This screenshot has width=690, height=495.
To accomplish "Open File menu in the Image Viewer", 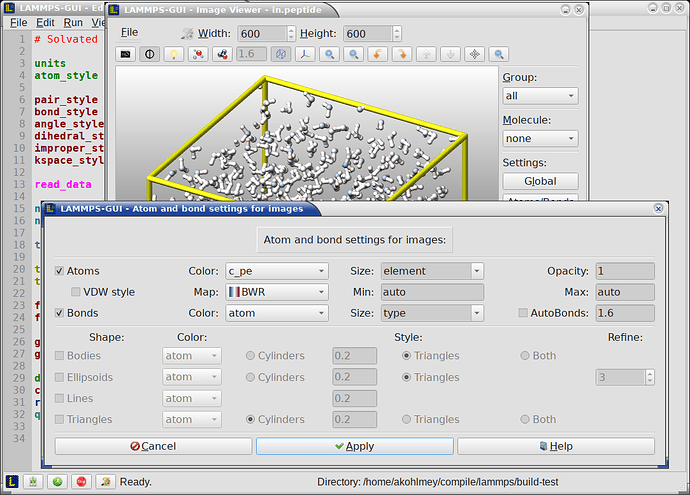I will tap(129, 32).
